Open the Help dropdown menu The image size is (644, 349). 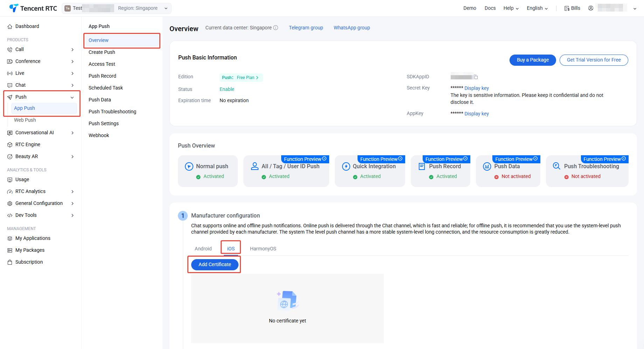coord(511,8)
